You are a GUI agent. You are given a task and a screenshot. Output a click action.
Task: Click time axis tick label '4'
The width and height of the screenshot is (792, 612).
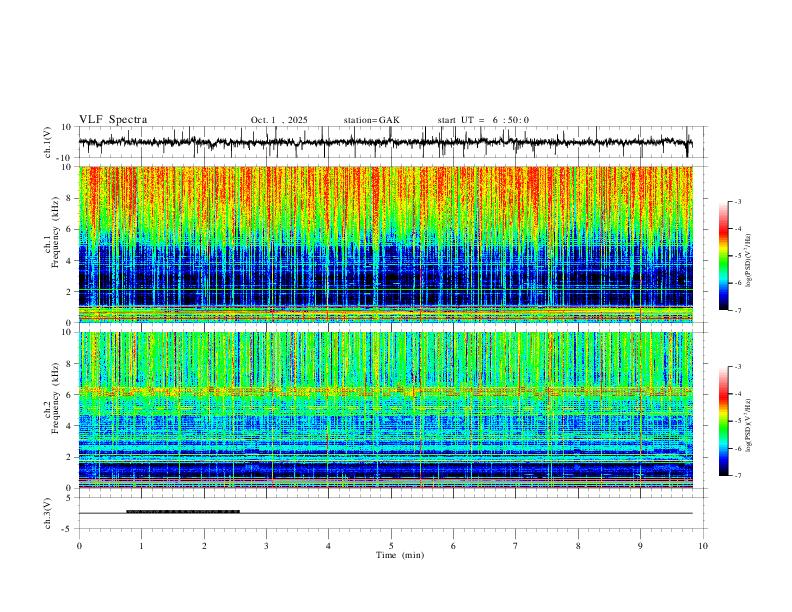[328, 546]
